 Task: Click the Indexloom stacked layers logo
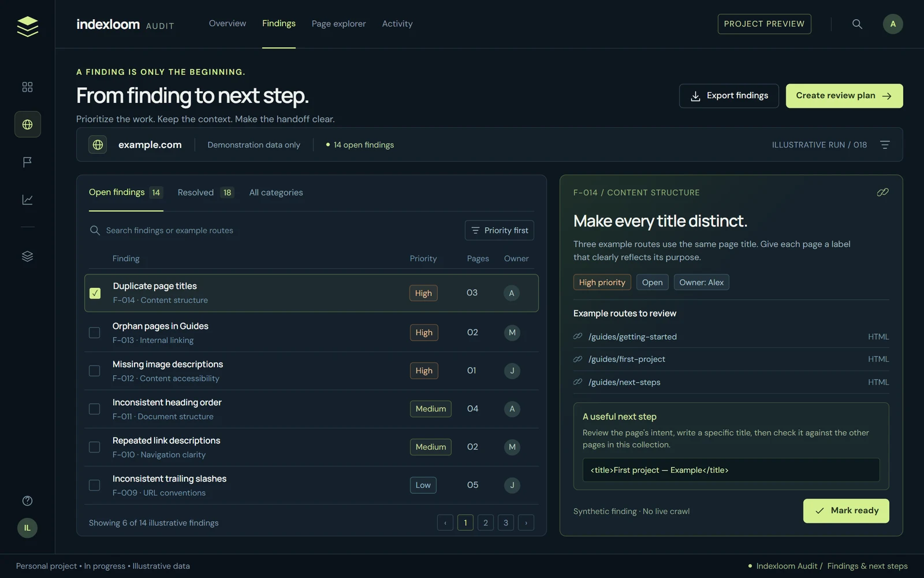27,26
